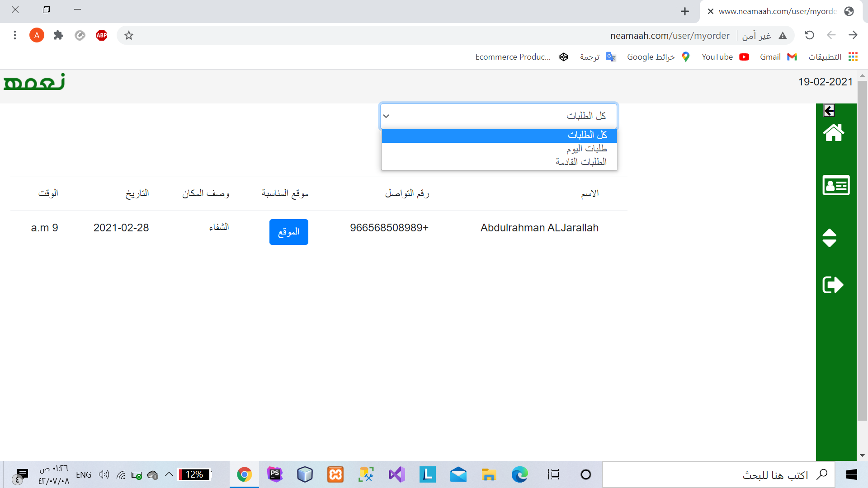Screen dimensions: 868x488
Task: Click the home icon in green sidebar
Action: click(833, 132)
